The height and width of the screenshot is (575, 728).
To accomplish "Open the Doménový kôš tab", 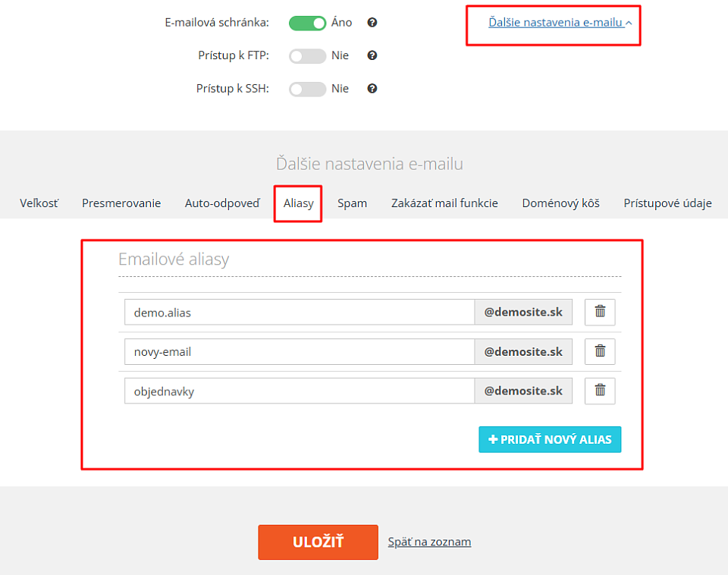I will (561, 203).
